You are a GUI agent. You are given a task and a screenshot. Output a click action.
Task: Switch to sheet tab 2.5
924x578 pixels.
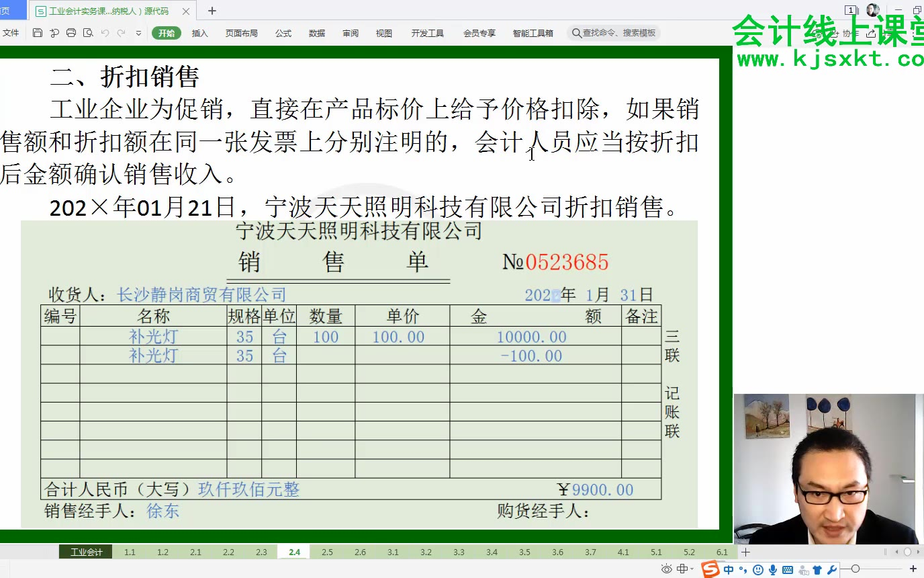coord(327,552)
